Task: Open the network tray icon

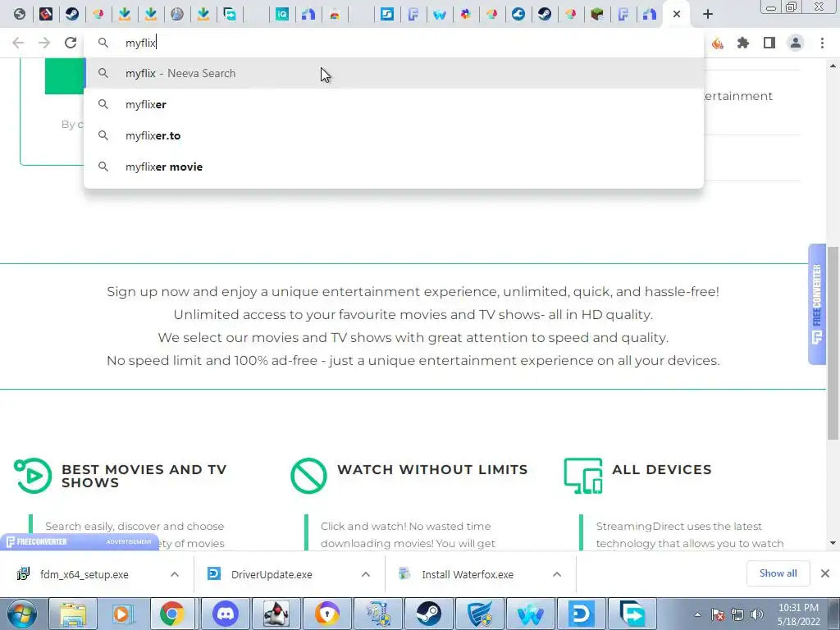Action: (737, 614)
